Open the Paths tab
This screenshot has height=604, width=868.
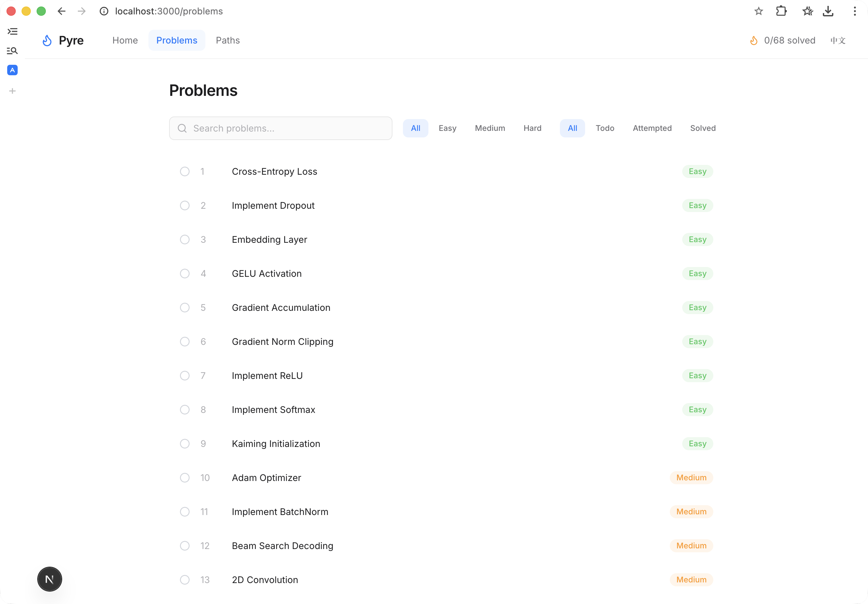(x=228, y=41)
